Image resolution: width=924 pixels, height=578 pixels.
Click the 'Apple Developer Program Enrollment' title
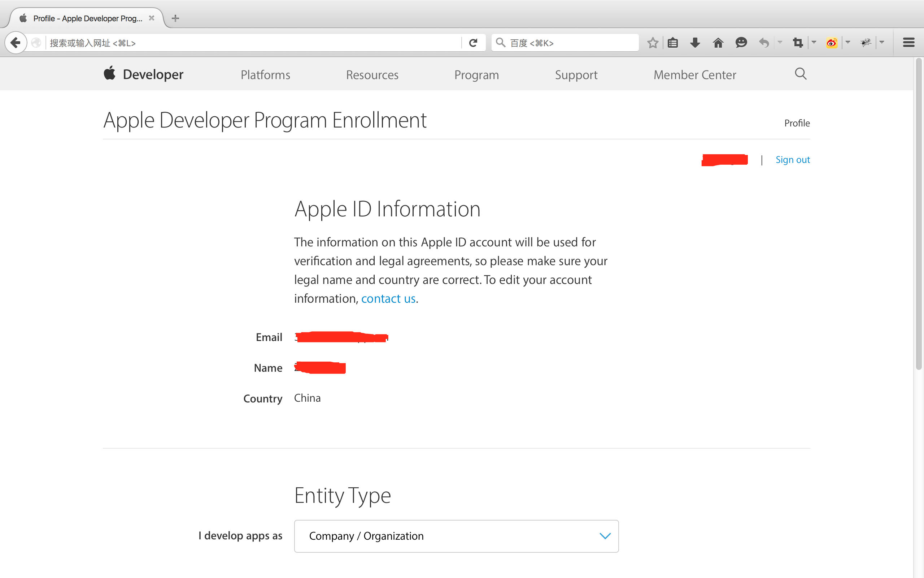tap(265, 120)
